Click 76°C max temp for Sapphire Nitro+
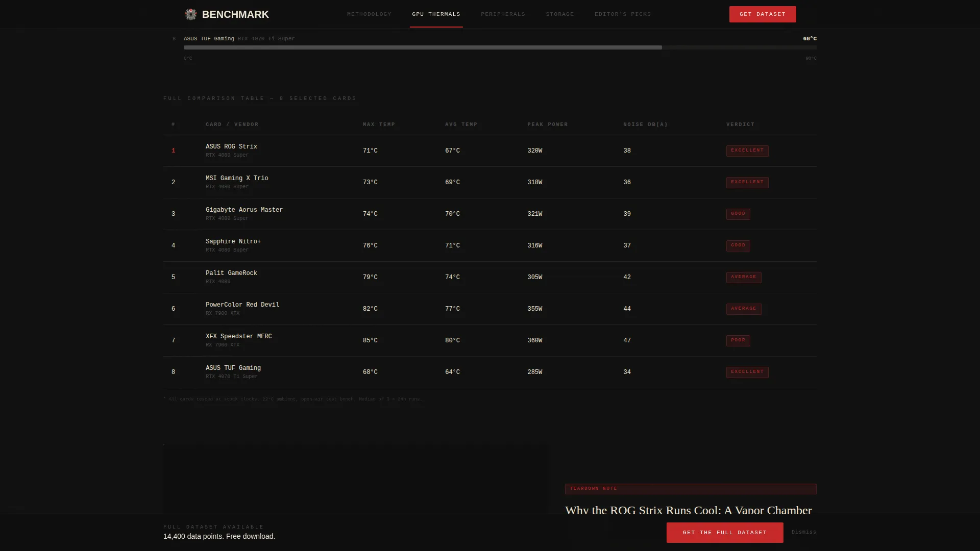This screenshot has width=980, height=551. click(x=370, y=245)
